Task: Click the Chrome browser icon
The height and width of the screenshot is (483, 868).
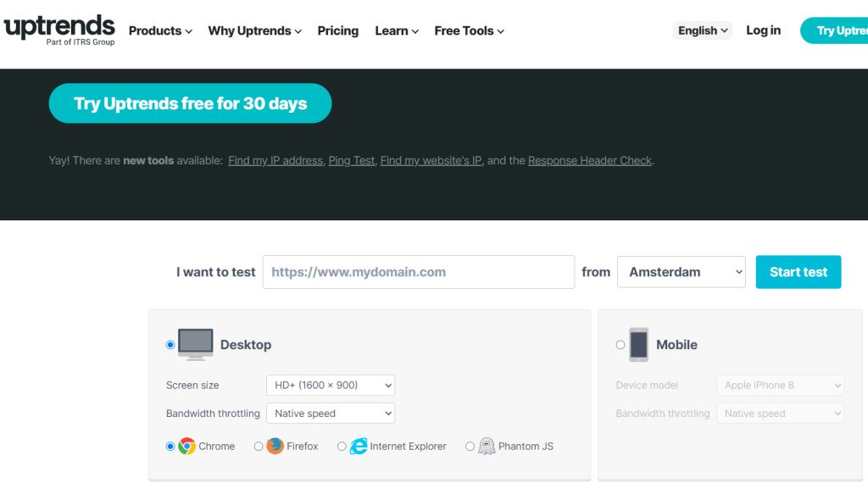Action: point(186,446)
